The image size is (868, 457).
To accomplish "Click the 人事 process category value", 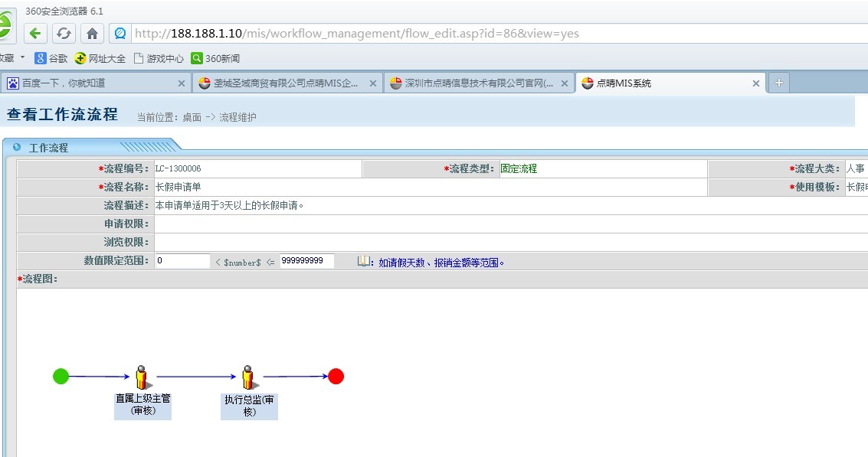I will (856, 168).
